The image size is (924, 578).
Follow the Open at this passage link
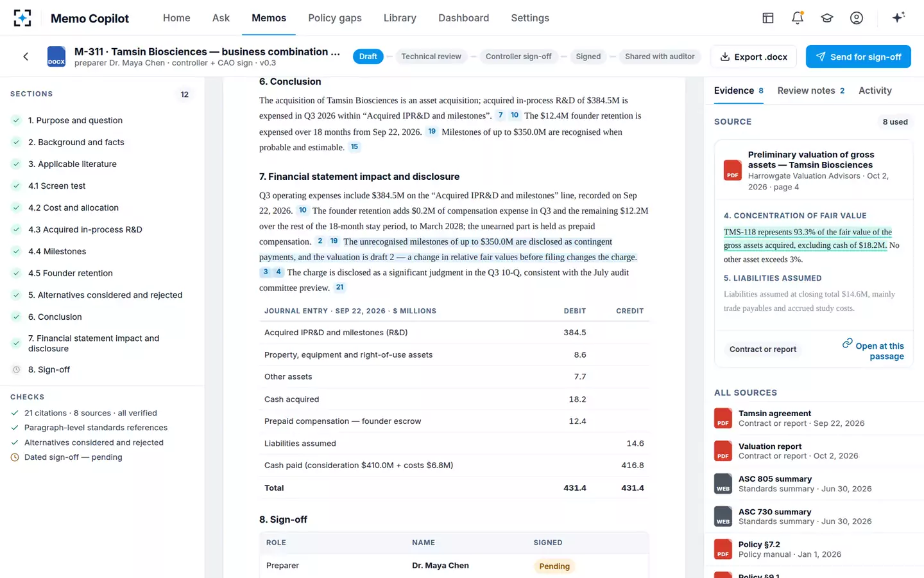pos(873,350)
